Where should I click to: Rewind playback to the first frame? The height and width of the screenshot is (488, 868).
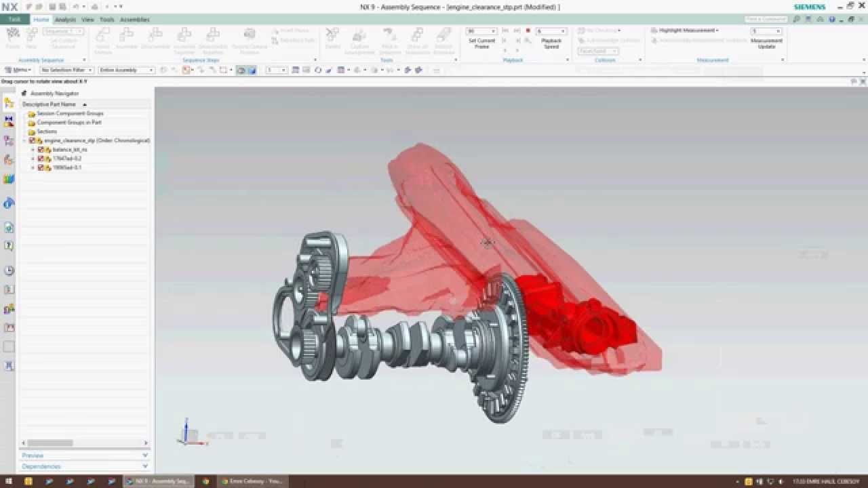tap(505, 31)
